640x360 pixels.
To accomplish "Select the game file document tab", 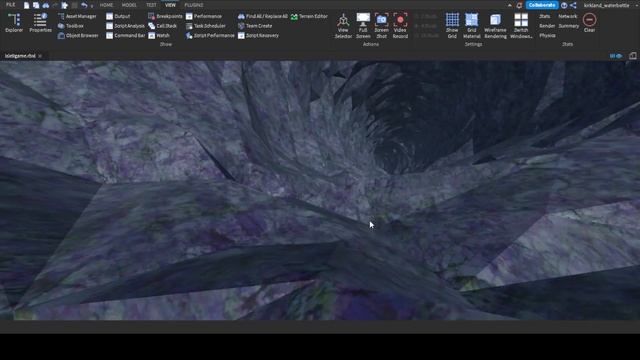I will 20,56.
